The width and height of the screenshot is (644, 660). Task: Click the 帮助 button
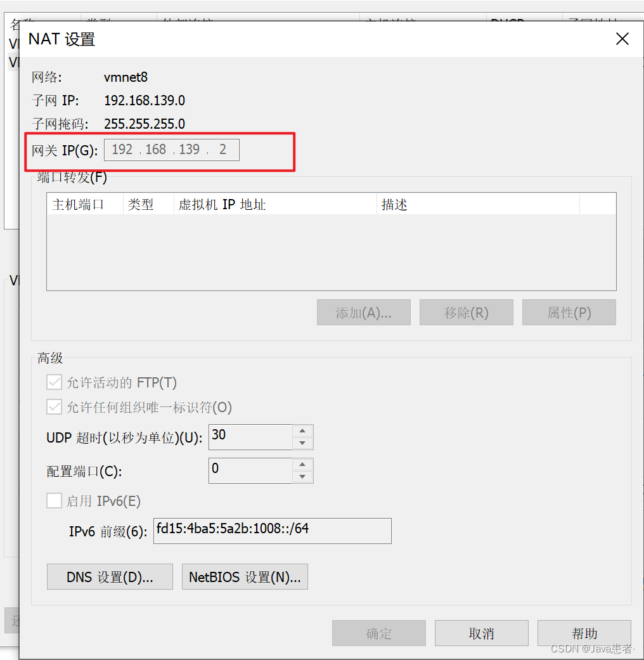pyautogui.click(x=584, y=633)
